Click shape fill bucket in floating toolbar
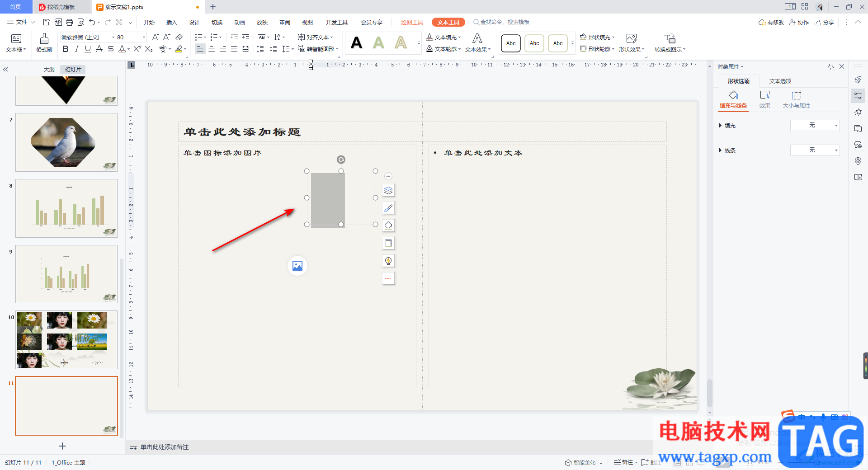This screenshot has height=470, width=868. 388,226
